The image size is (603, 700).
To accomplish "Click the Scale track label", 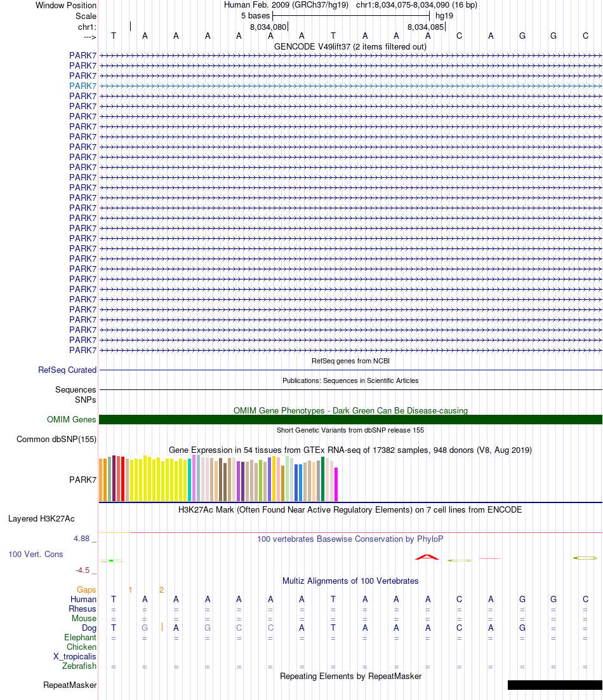I will 86,16.
